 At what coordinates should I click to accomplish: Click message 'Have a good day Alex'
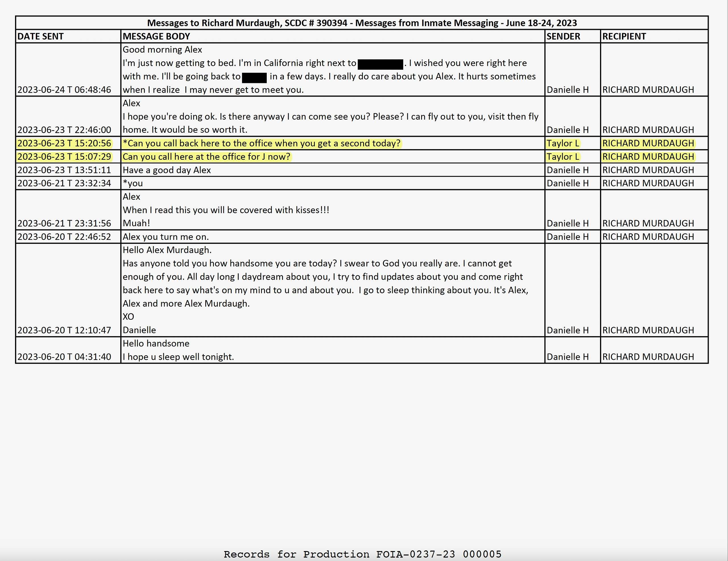[167, 170]
